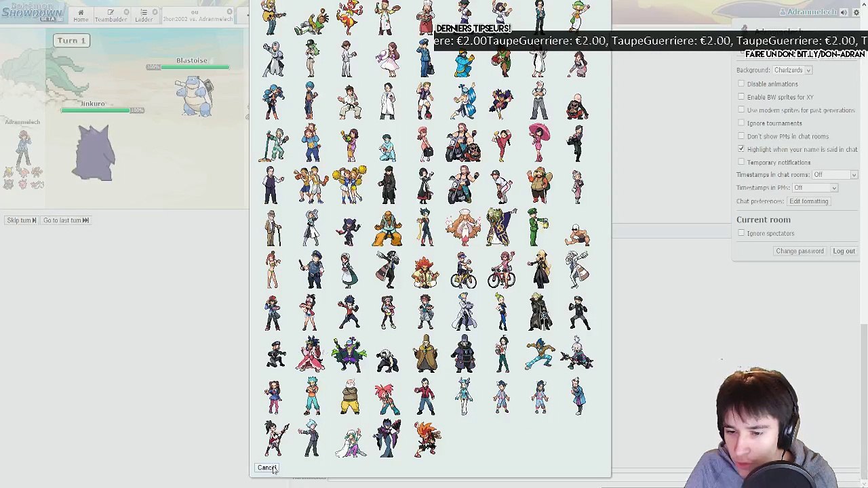Select the Caitlin avatar with long peach hair
Viewport: 868px width, 488px height.
pos(463,228)
